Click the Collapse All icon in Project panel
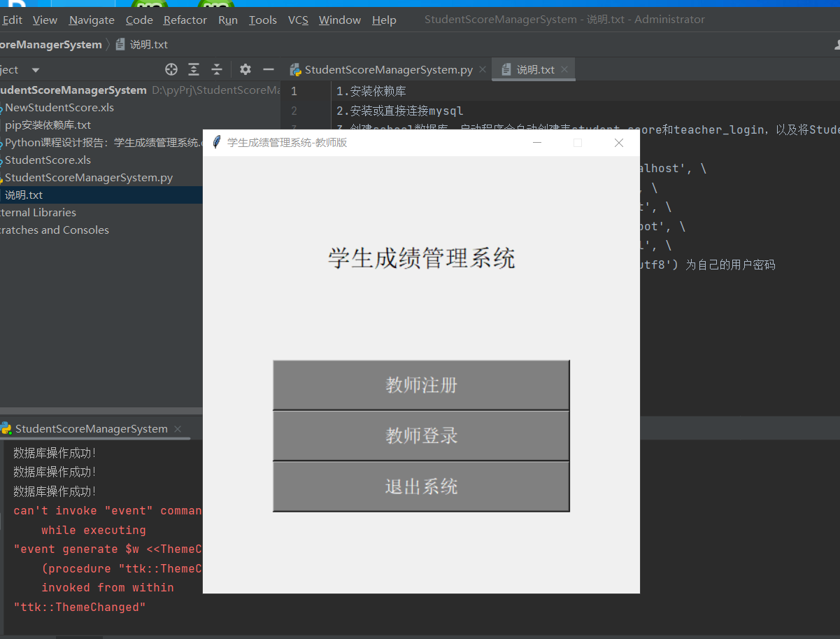 tap(217, 69)
